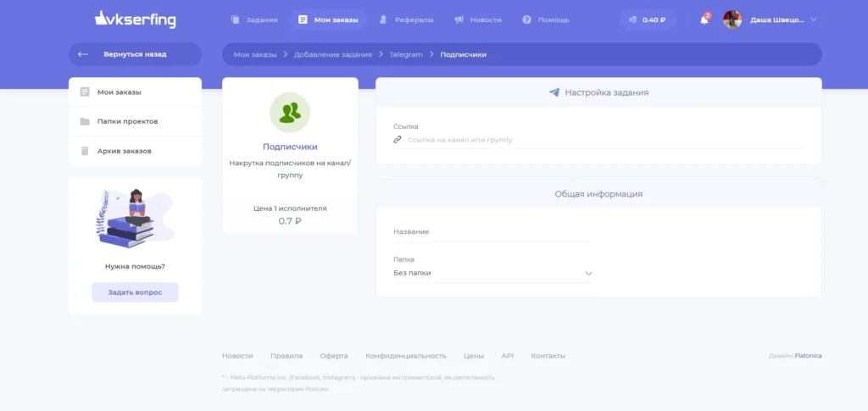
Task: Click Подписчики breadcrumb item
Action: click(x=464, y=55)
